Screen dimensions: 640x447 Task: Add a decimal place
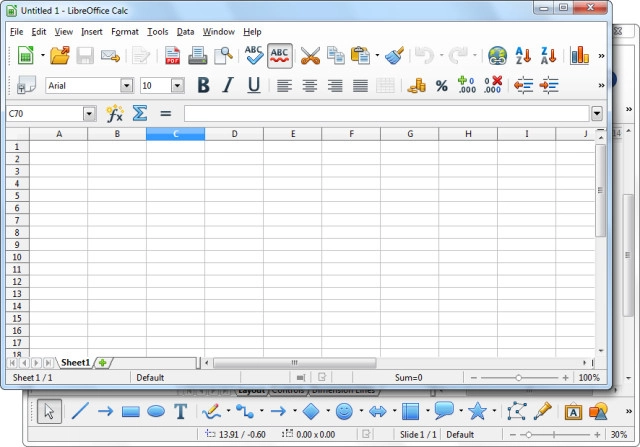point(467,85)
